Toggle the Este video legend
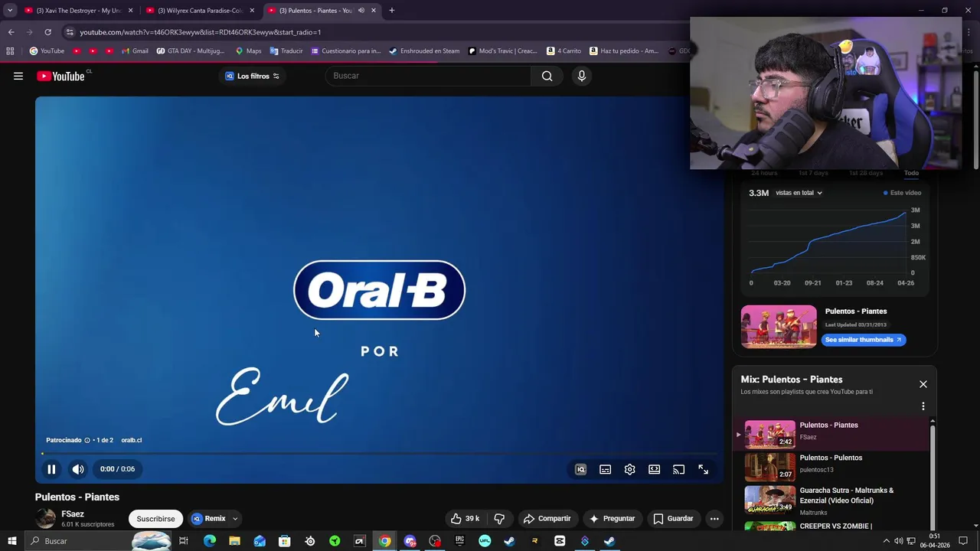The image size is (980, 551). point(903,193)
